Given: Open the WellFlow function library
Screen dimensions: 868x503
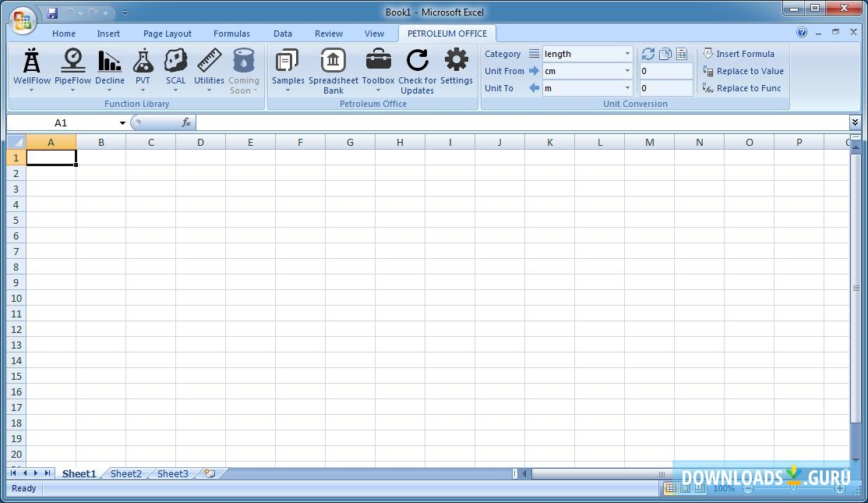Looking at the screenshot, I should tap(31, 70).
